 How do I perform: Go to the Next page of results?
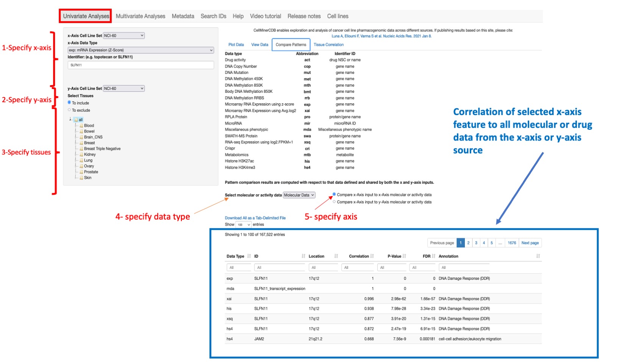tap(530, 243)
